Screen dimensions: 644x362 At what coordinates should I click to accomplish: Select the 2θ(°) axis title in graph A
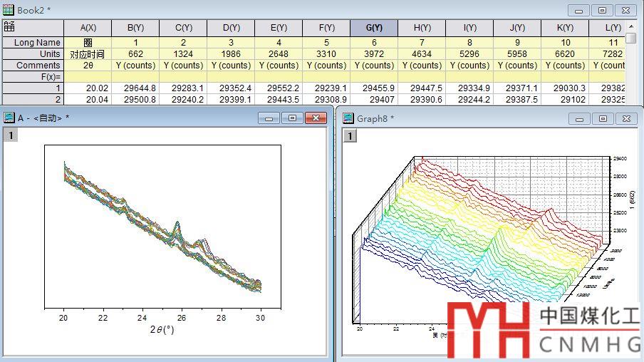click(162, 329)
